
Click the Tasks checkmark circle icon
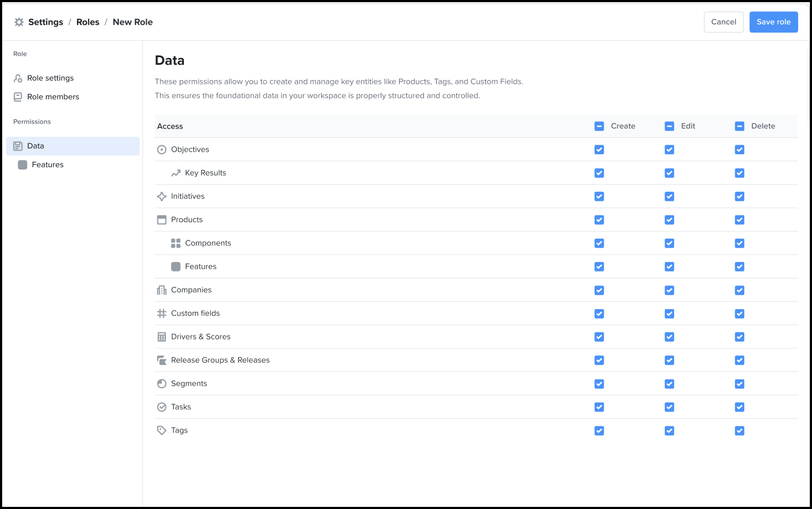pos(162,407)
